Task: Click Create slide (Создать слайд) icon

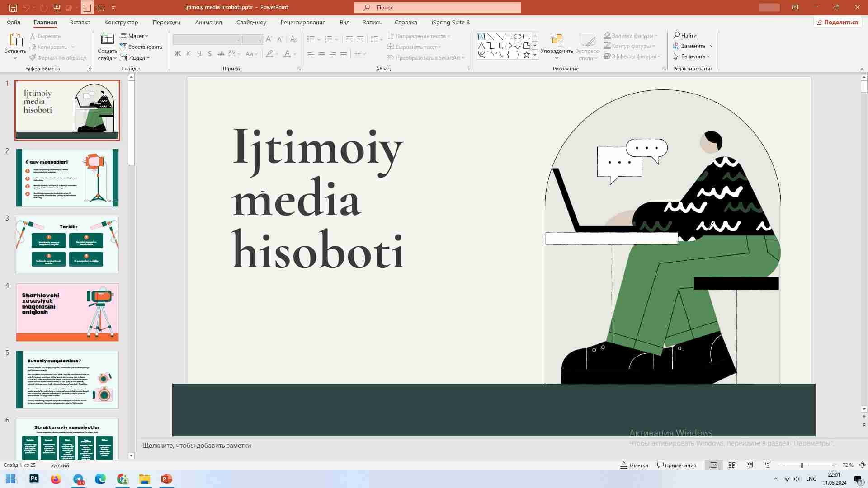Action: (x=107, y=39)
